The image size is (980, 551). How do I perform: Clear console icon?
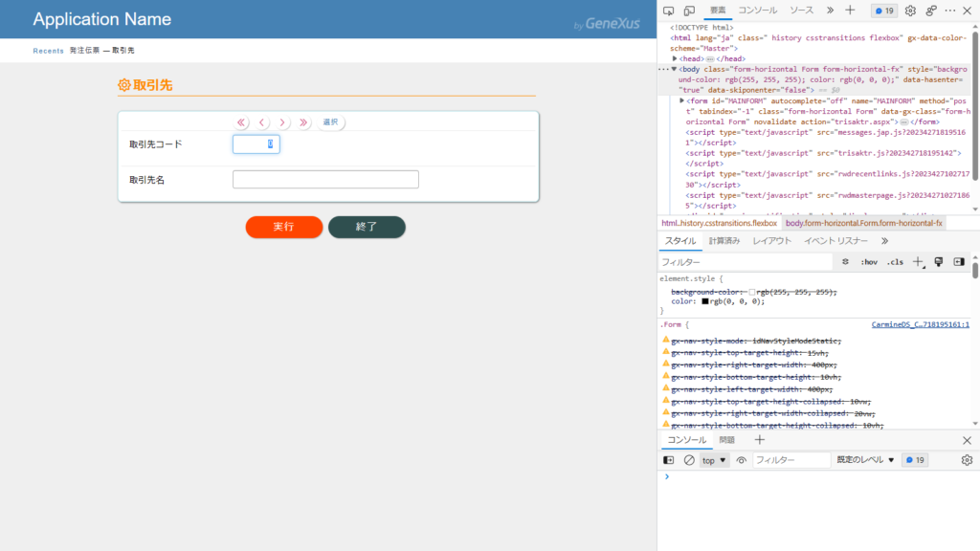(x=689, y=460)
